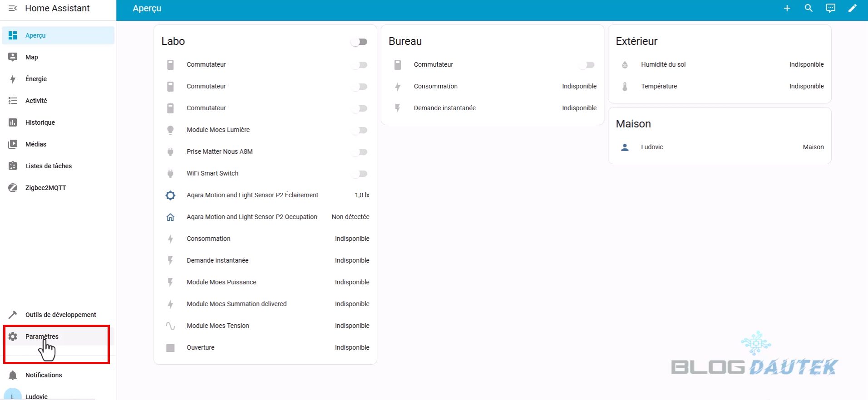Toggle the Labo group switch

359,42
